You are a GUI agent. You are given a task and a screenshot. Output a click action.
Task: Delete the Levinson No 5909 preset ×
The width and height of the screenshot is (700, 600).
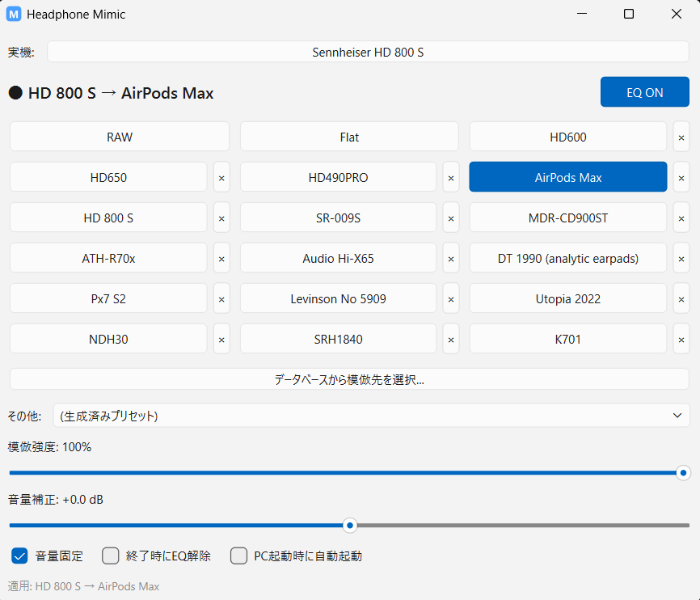[451, 298]
